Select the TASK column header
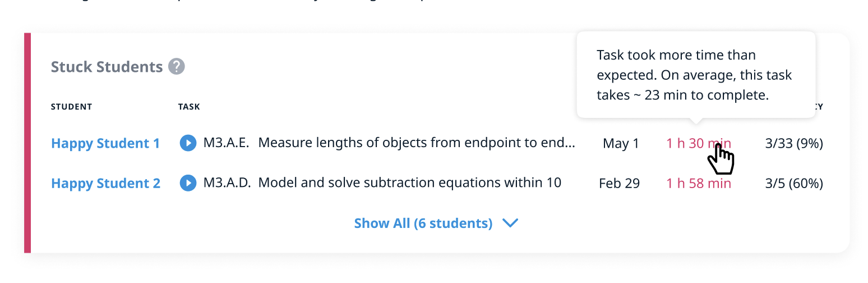 189,107
